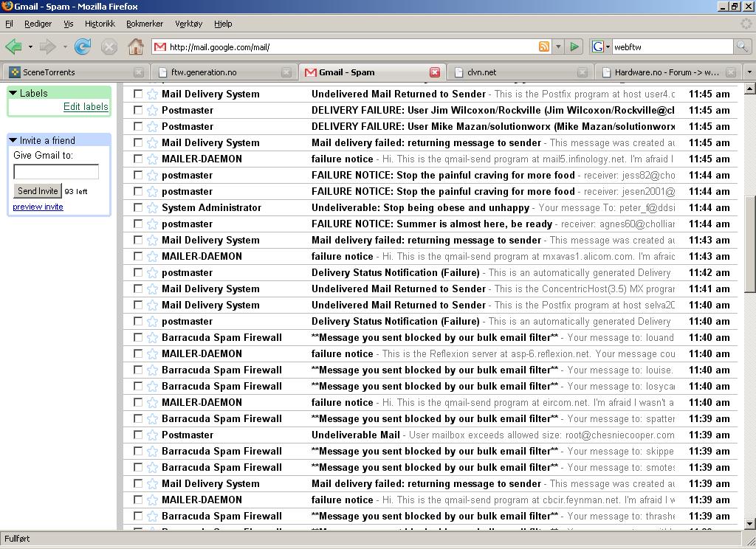The width and height of the screenshot is (756, 549).
Task: Close the Gmail - Spam tab
Action: click(x=435, y=72)
